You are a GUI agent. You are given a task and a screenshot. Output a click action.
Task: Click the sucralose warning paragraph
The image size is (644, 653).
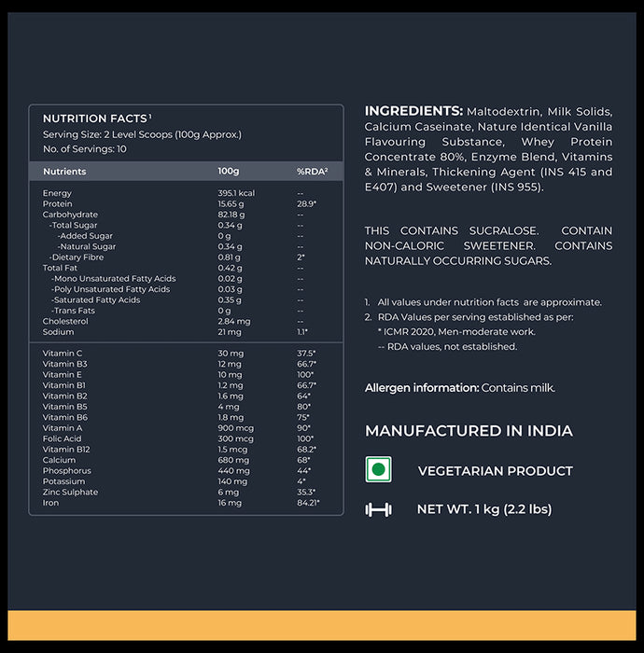tap(488, 245)
